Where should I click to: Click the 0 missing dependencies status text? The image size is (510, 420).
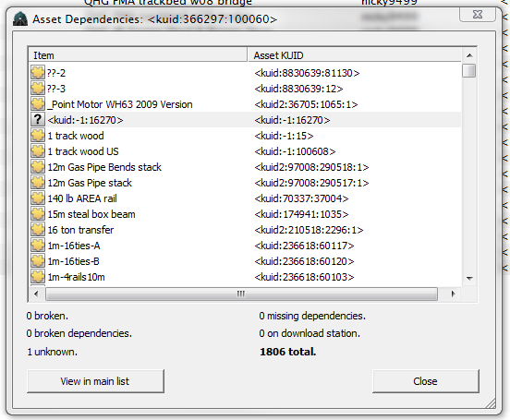[x=312, y=316]
